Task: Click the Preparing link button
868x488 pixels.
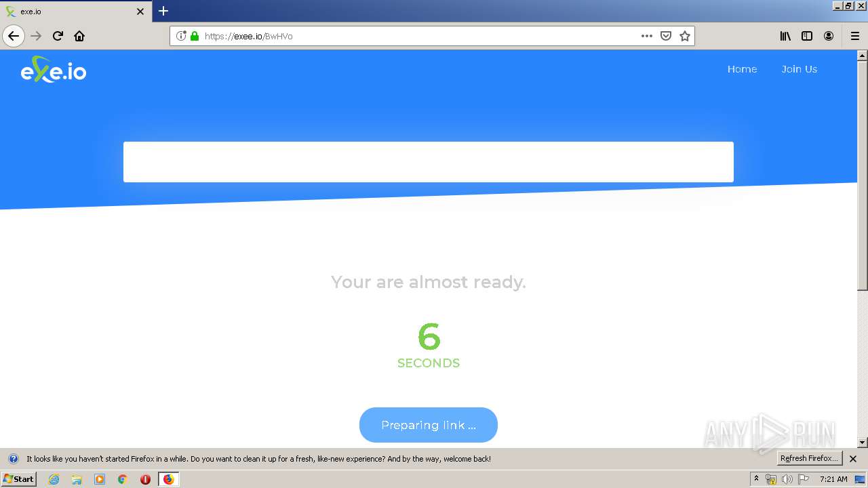Action: click(429, 425)
